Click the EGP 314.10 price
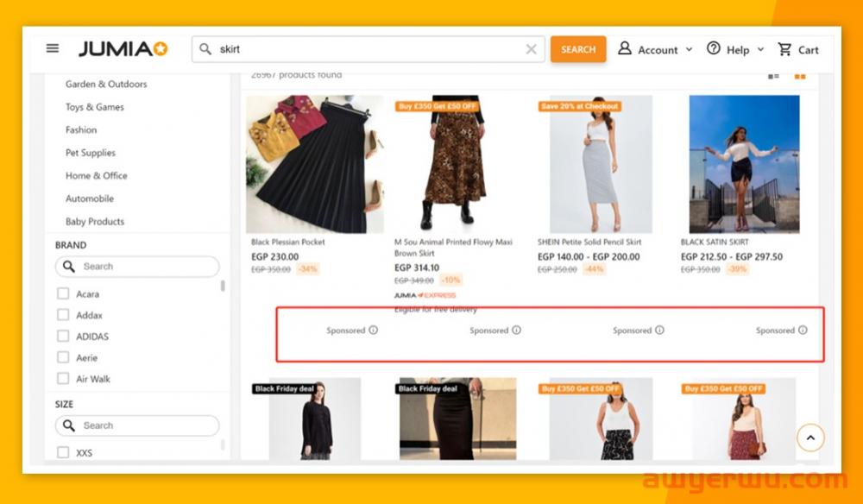This screenshot has height=504, width=863. point(417,268)
